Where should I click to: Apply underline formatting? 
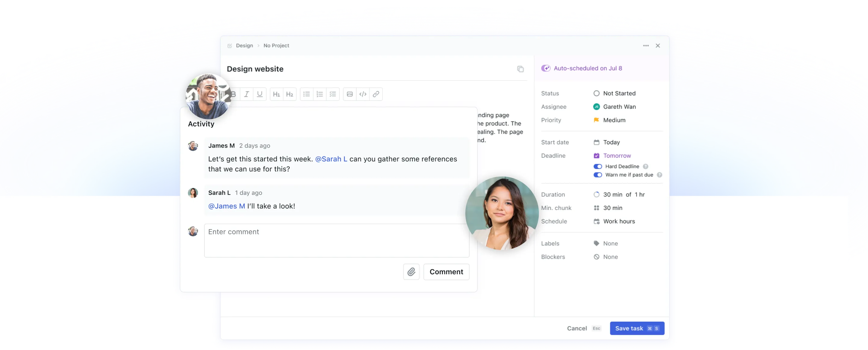[x=259, y=94]
